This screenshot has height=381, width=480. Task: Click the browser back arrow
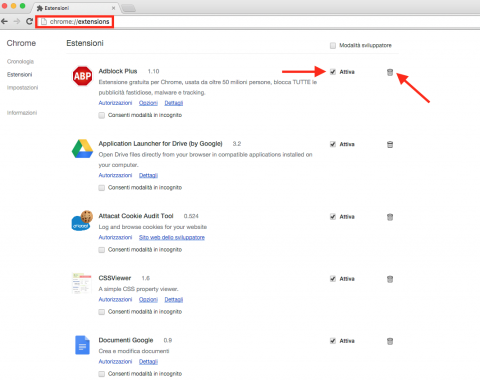[x=4, y=21]
